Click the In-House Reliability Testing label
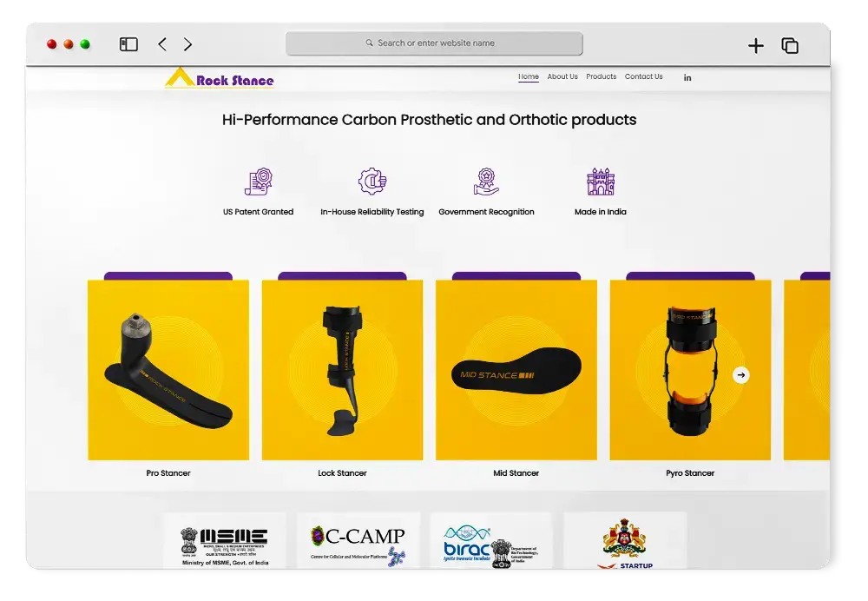Screen dimensions: 868x601 click(x=372, y=212)
